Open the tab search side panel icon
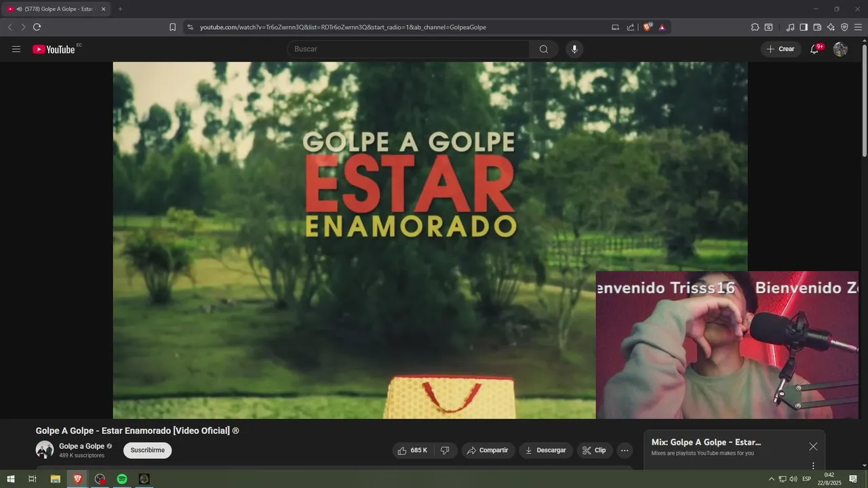Viewport: 868px width, 488px height. click(768, 27)
